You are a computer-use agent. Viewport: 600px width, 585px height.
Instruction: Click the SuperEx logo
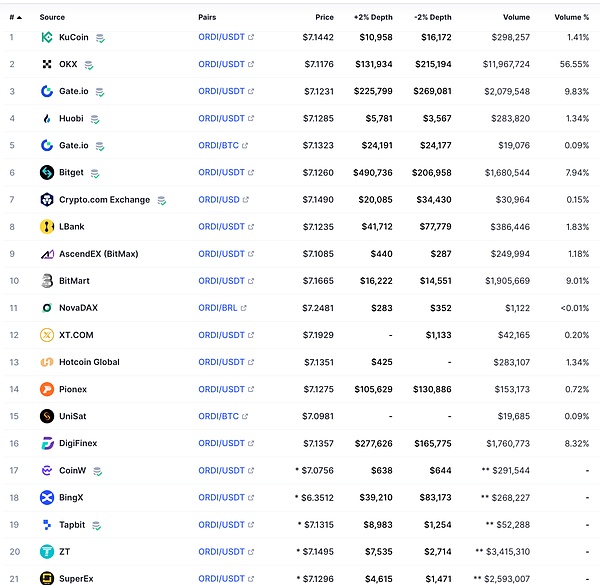[x=47, y=578]
